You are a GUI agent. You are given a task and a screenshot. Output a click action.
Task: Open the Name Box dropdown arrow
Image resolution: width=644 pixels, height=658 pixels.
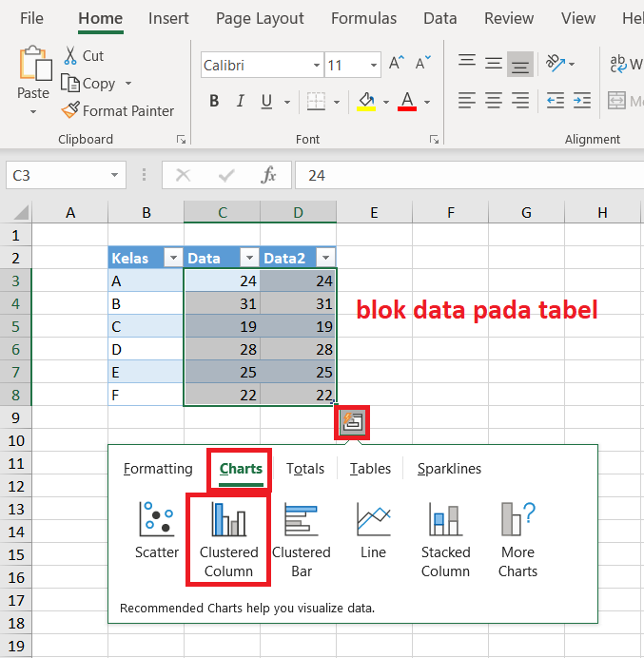pyautogui.click(x=115, y=175)
